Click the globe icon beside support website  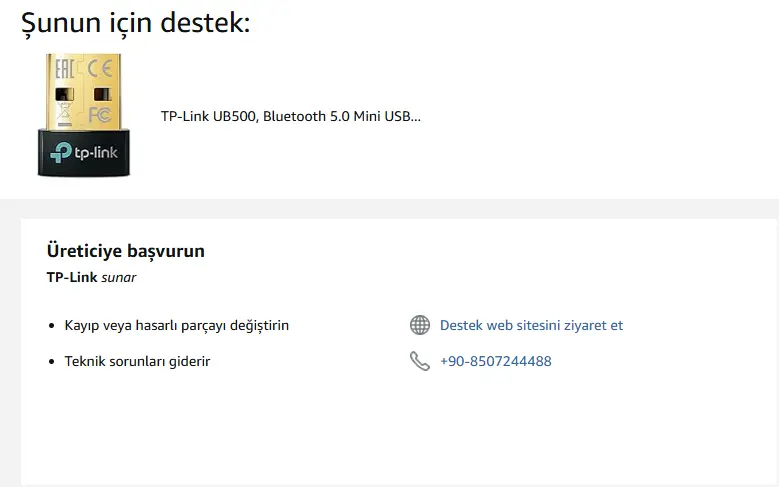coord(420,325)
